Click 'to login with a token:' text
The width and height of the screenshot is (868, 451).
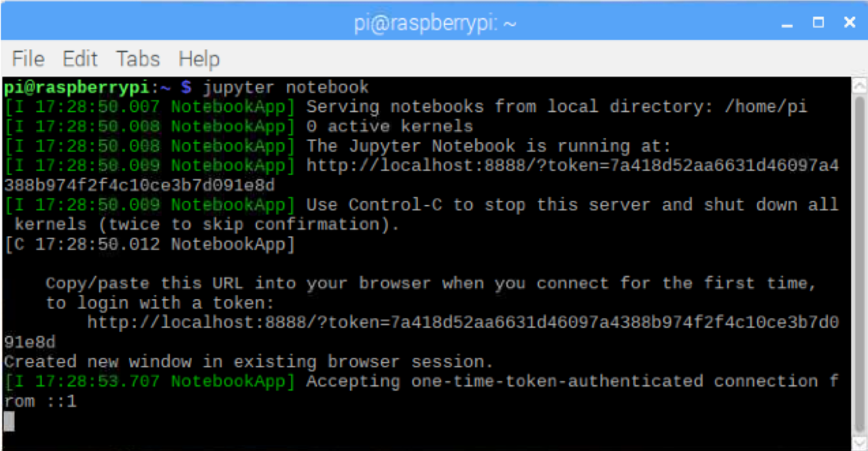[x=160, y=303]
